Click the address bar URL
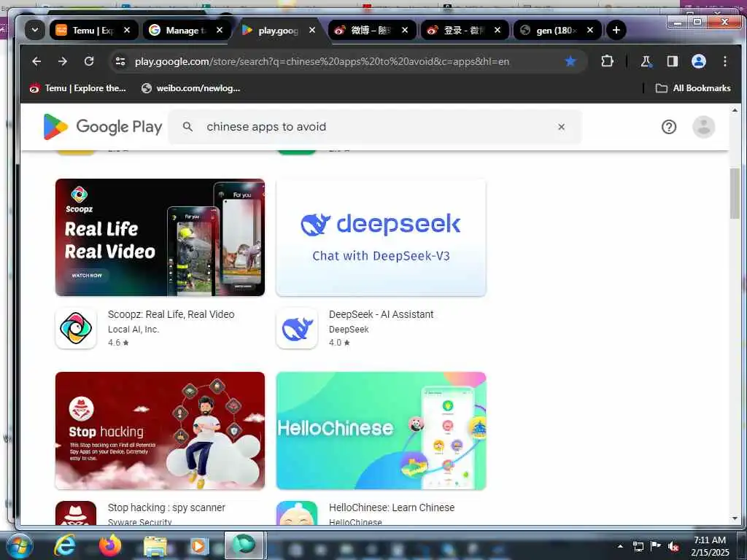Viewport: 747px width, 560px height. 322,61
